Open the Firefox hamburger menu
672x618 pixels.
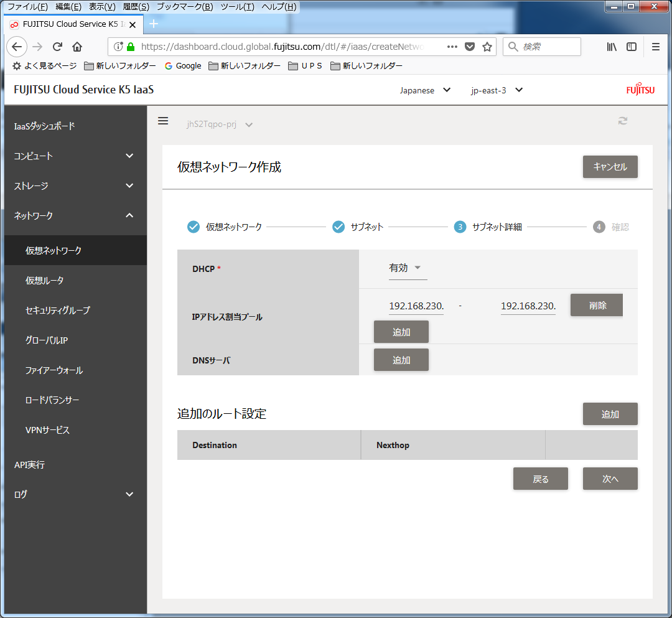655,47
